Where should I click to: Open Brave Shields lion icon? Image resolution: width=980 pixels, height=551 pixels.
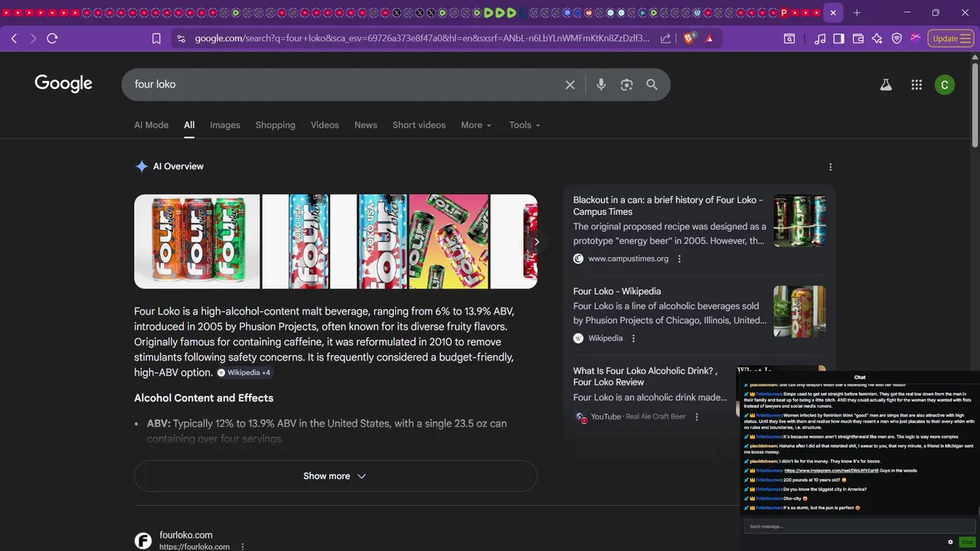[689, 38]
